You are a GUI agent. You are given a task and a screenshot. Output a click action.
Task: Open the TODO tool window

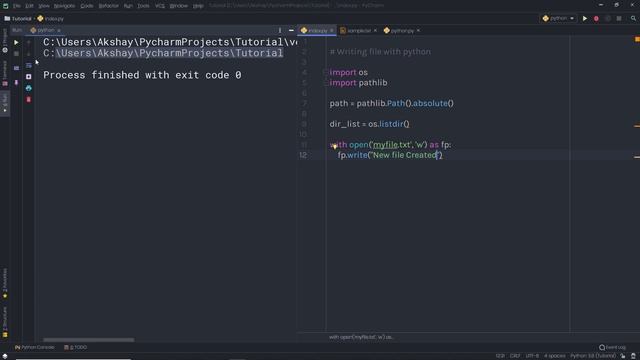point(76,347)
